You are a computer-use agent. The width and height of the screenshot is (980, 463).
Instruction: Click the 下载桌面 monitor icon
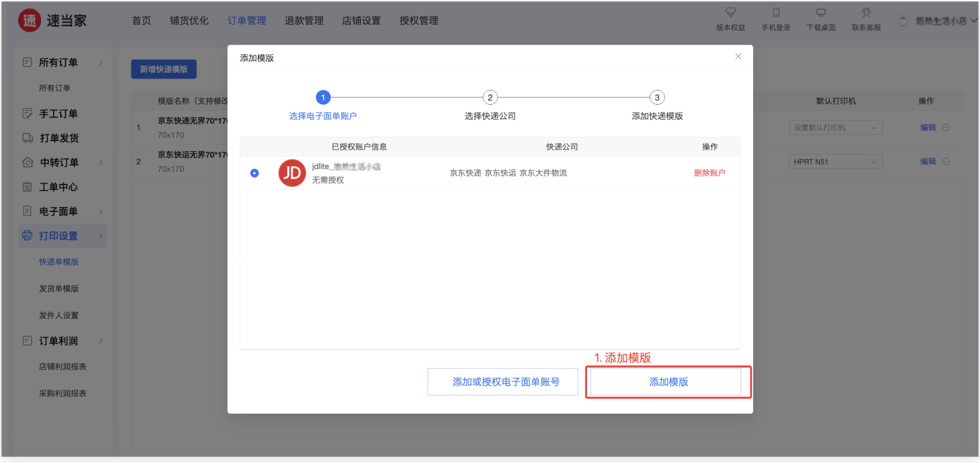click(x=821, y=12)
